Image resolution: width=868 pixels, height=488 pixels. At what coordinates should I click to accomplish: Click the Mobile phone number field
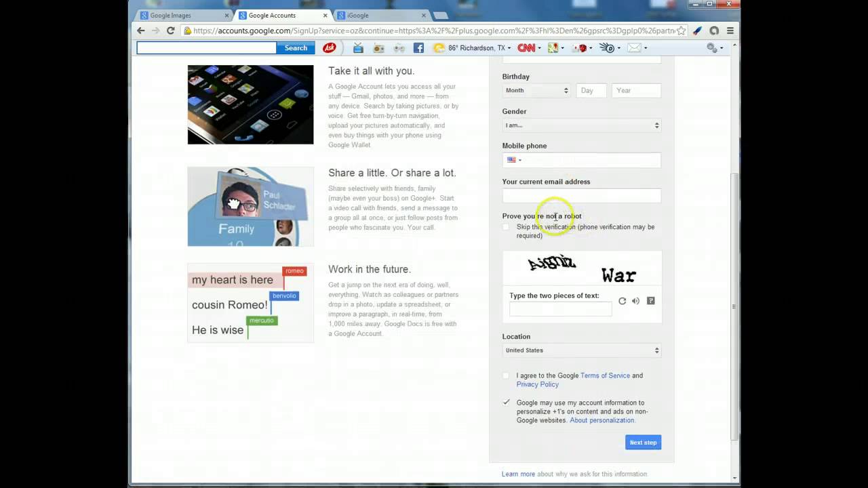(x=581, y=160)
